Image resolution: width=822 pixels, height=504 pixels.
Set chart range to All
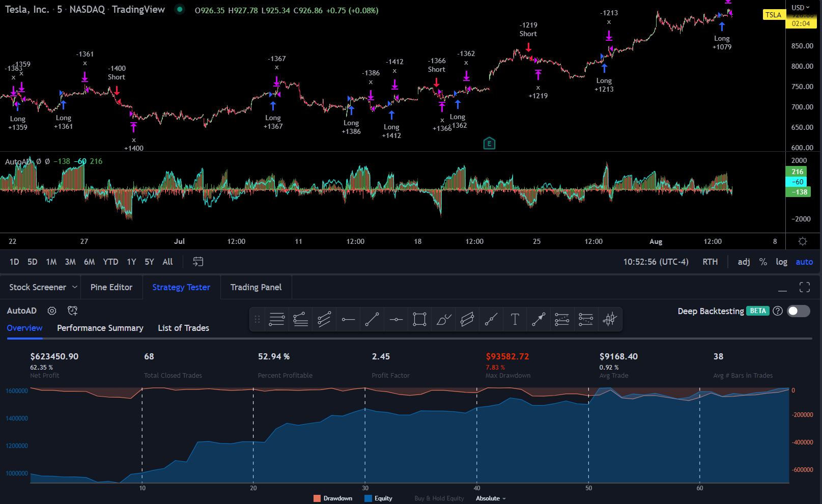(x=167, y=262)
